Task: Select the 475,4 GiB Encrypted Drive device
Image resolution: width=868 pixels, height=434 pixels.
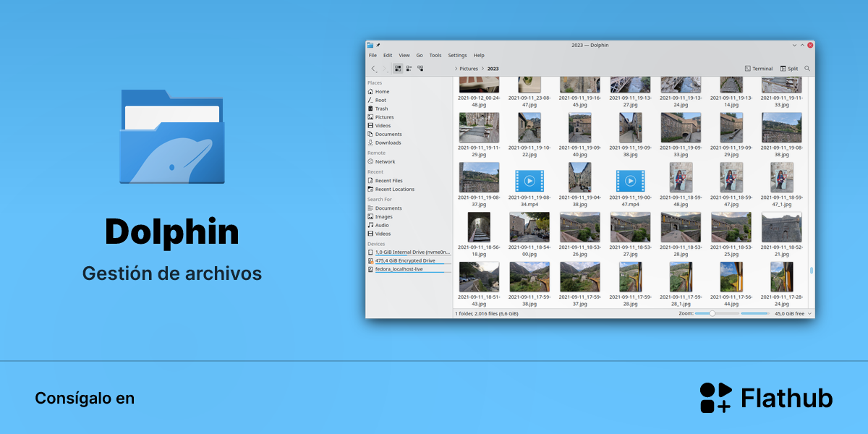Action: [409, 260]
